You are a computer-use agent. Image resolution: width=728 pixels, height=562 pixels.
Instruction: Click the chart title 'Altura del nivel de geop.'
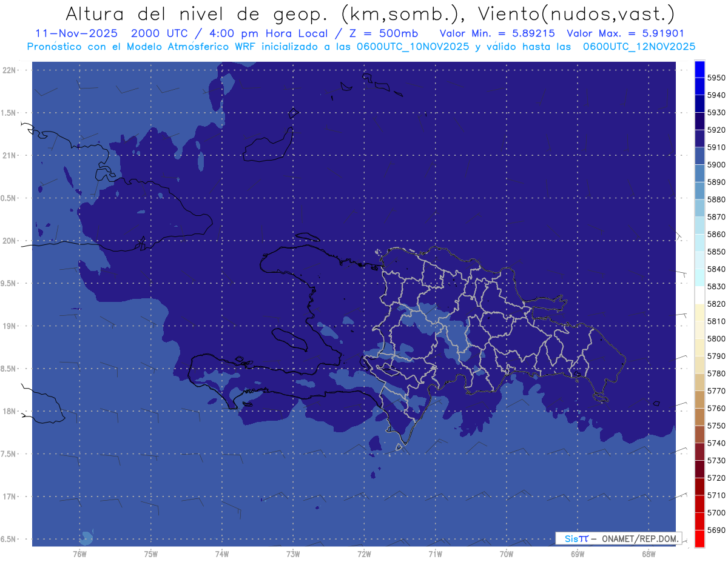pos(198,13)
